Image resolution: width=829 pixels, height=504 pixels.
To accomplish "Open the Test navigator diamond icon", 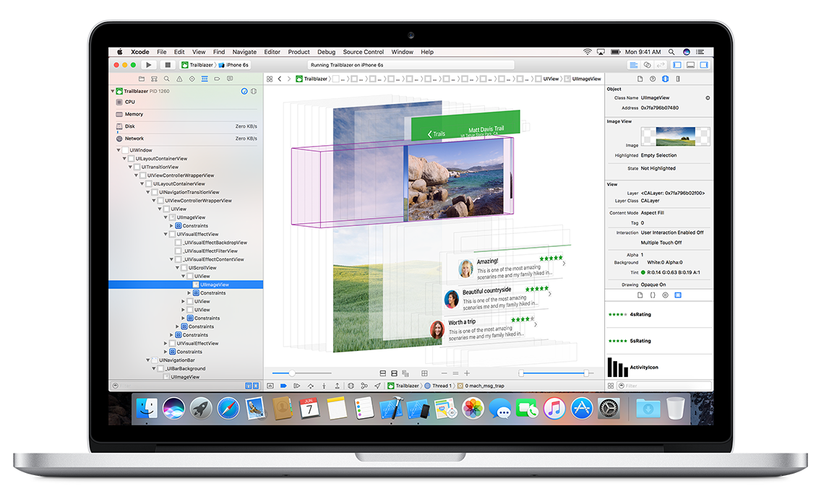I will click(192, 79).
